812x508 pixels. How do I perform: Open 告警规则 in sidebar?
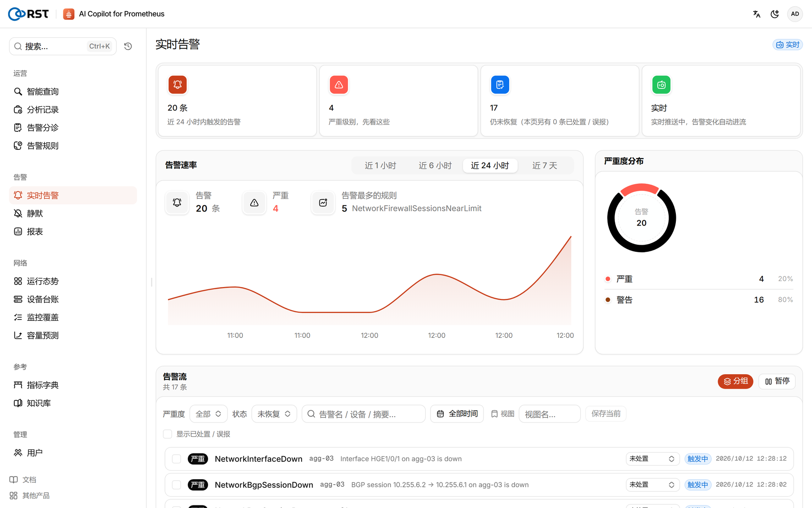tap(73, 146)
